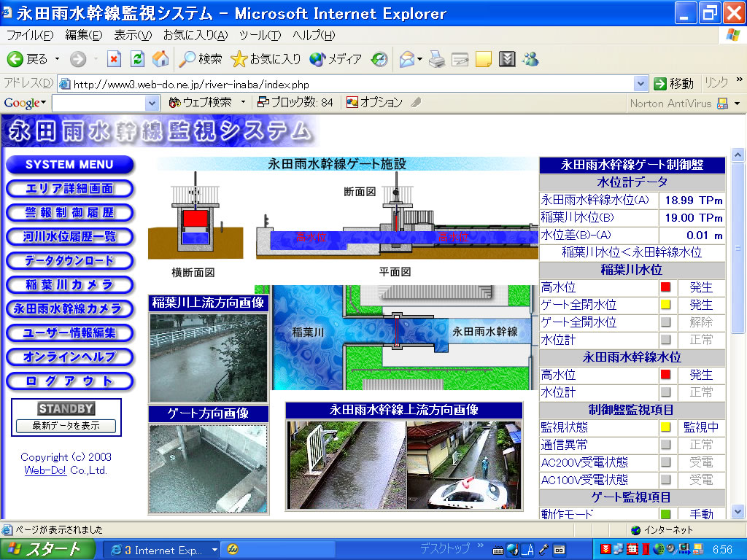
Task: Click the Print icon in toolbar
Action: pyautogui.click(x=437, y=59)
